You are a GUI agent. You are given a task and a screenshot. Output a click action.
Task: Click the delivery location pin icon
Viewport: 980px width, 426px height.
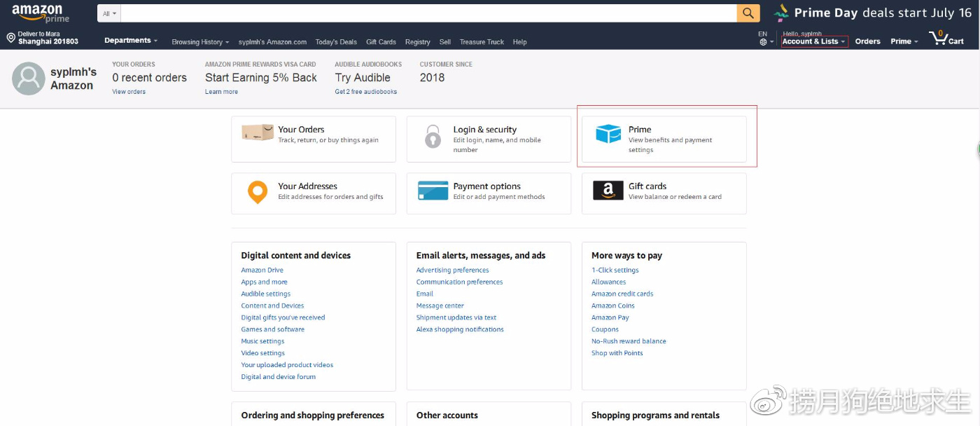coord(10,38)
